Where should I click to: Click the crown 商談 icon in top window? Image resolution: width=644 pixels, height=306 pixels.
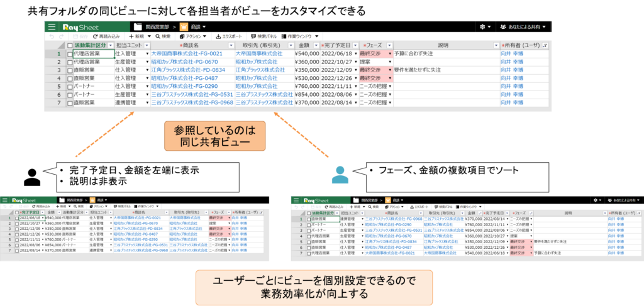point(184,27)
